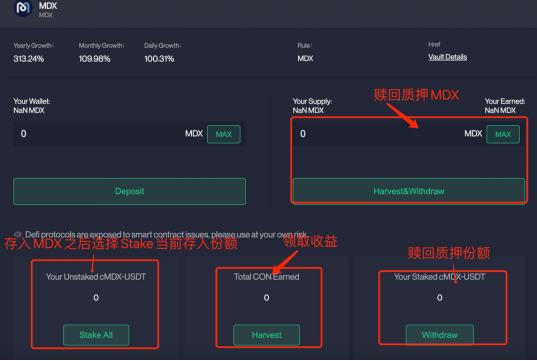The height and width of the screenshot is (361, 537).
Task: Click the warning icon beside Defi protocols notice
Action: (18, 234)
